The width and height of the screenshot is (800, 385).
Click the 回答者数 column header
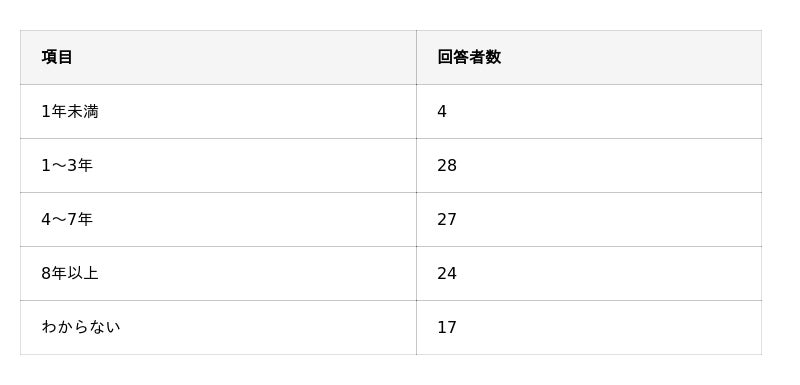click(x=469, y=57)
